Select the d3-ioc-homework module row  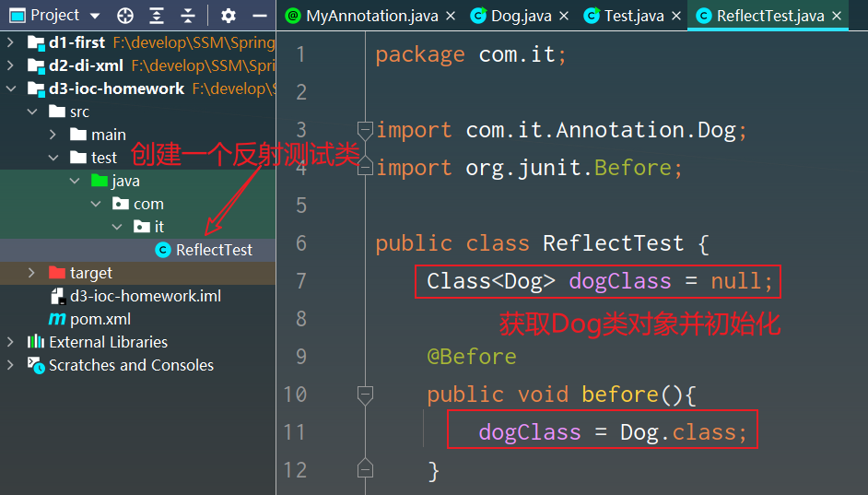[x=138, y=88]
